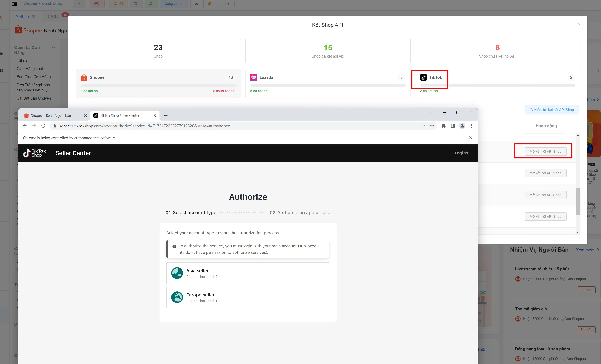This screenshot has height=364, width=601.
Task: Expand the Asia seller option
Action: [248, 273]
